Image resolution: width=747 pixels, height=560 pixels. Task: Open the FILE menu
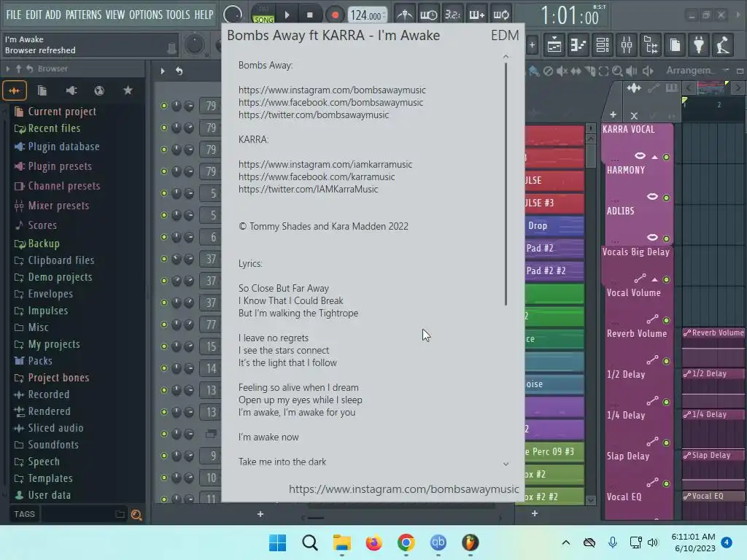[14, 15]
